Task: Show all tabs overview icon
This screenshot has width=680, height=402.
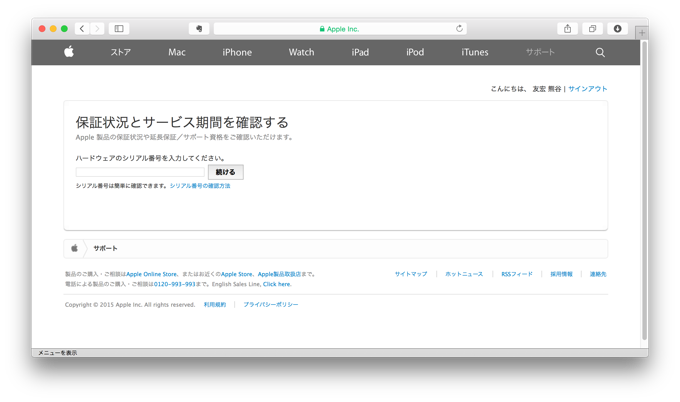Action: (592, 29)
